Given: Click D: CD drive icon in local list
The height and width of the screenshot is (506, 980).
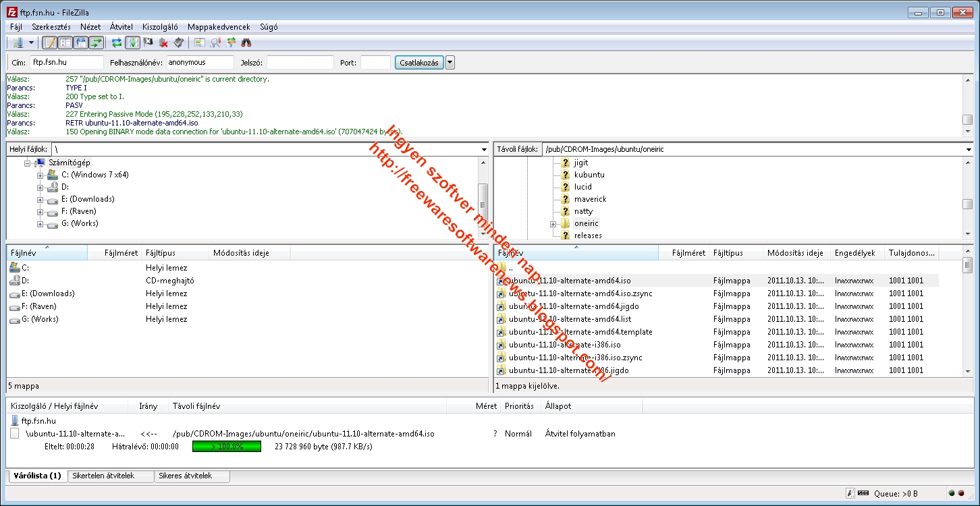Looking at the screenshot, I should tap(15, 281).
